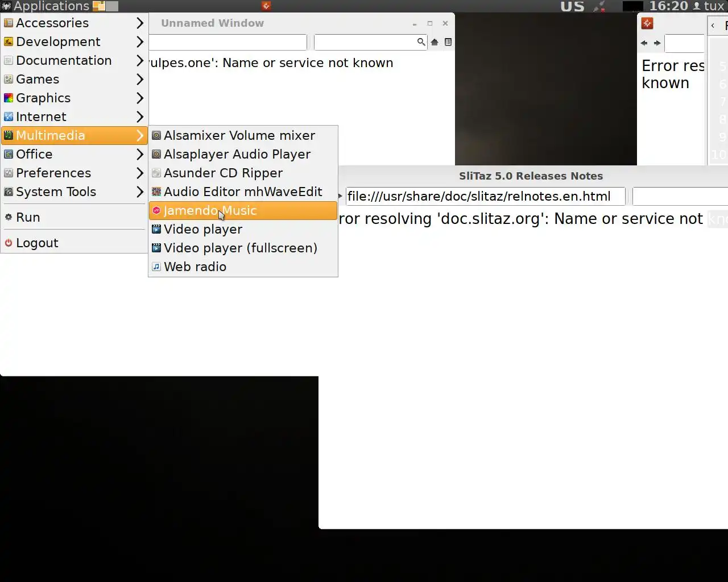Expand the System Tools submenu arrow
The height and width of the screenshot is (582, 728).
click(x=140, y=192)
